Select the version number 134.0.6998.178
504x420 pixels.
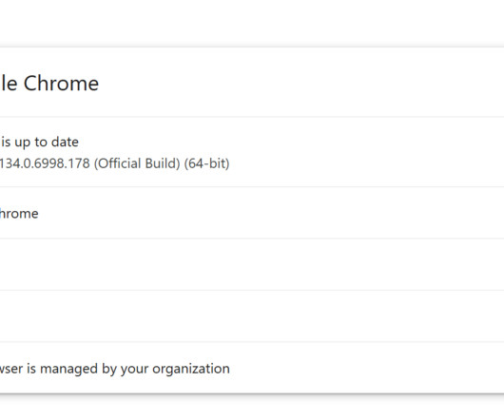click(x=45, y=163)
